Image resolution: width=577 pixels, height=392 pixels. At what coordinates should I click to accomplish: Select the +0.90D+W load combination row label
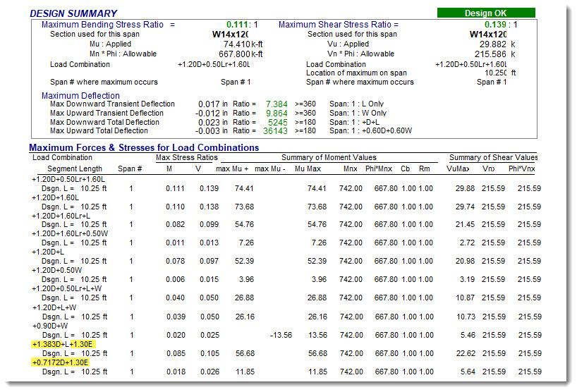[51, 326]
